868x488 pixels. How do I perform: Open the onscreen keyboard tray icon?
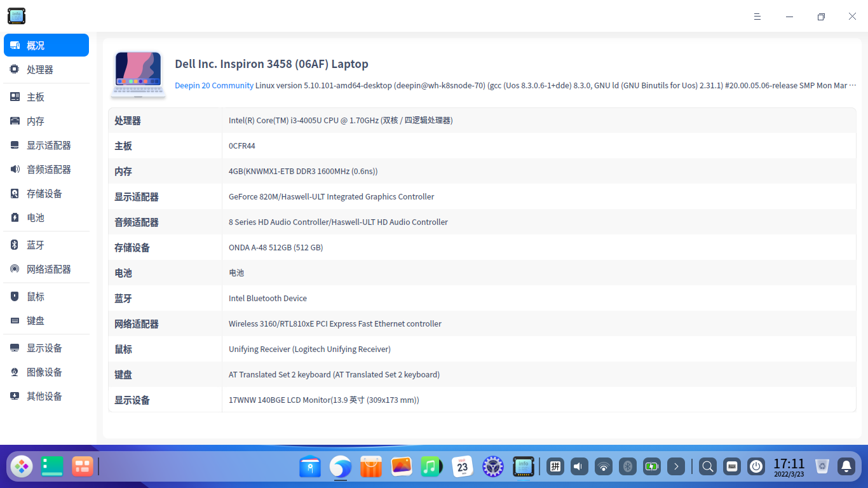click(732, 467)
